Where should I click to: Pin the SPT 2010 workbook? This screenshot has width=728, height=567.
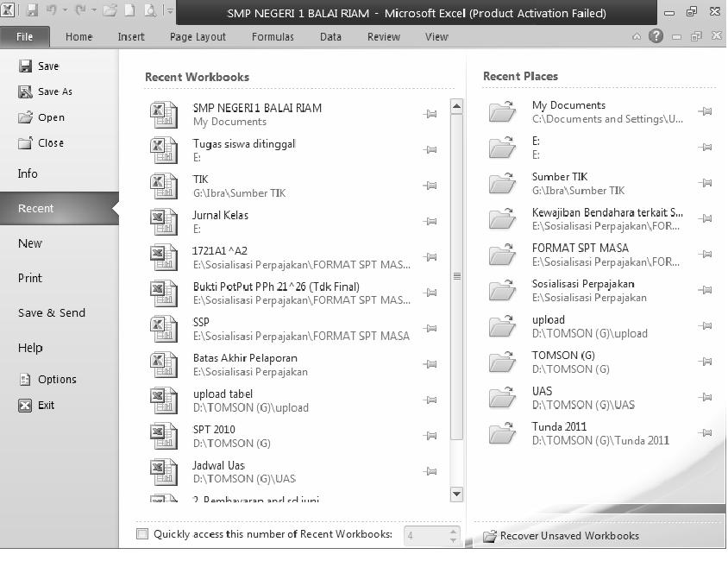tap(430, 436)
